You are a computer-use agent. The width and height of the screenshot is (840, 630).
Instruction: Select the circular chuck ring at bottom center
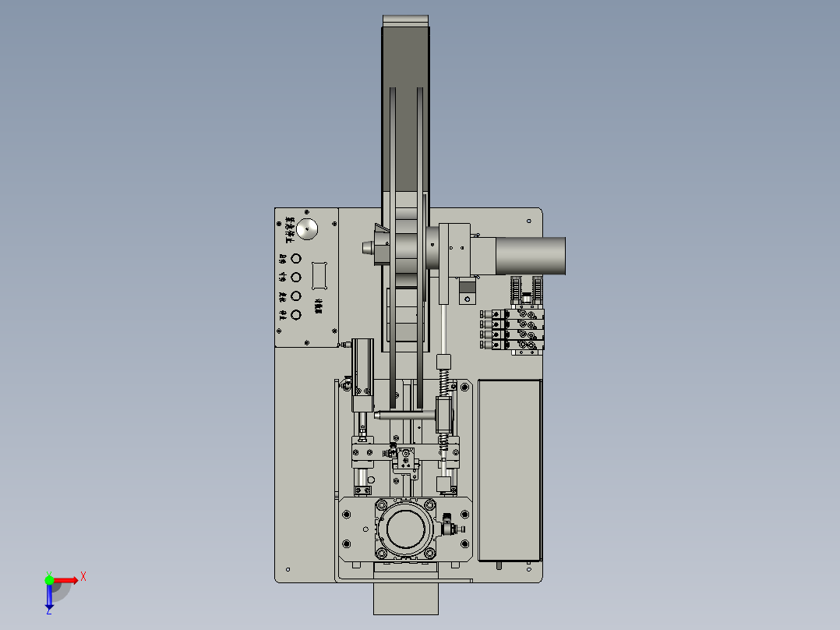point(405,529)
